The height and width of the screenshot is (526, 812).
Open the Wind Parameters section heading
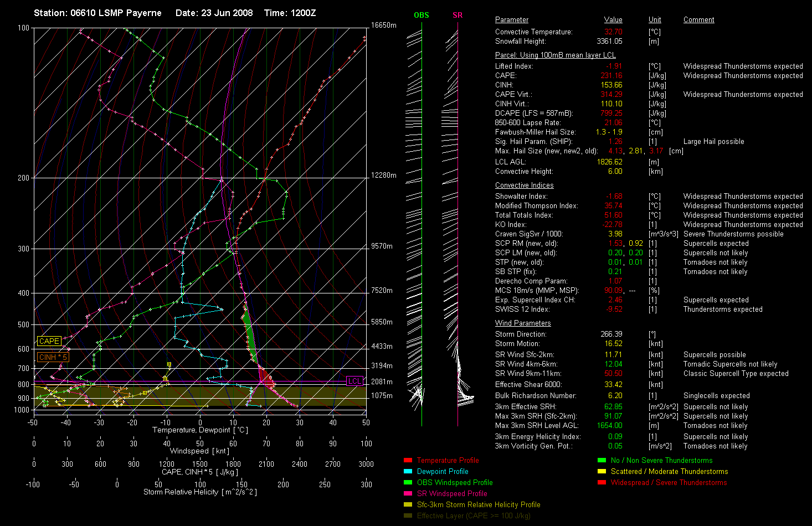523,323
